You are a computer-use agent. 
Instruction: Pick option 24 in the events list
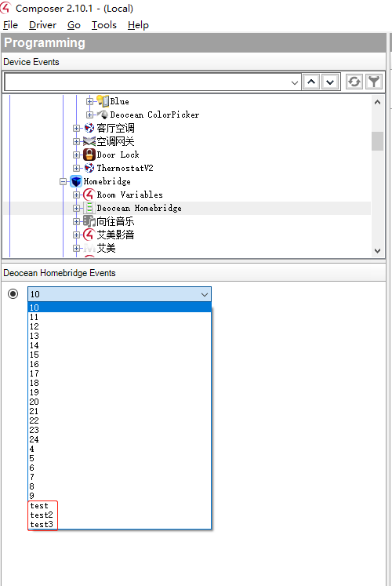pos(34,439)
